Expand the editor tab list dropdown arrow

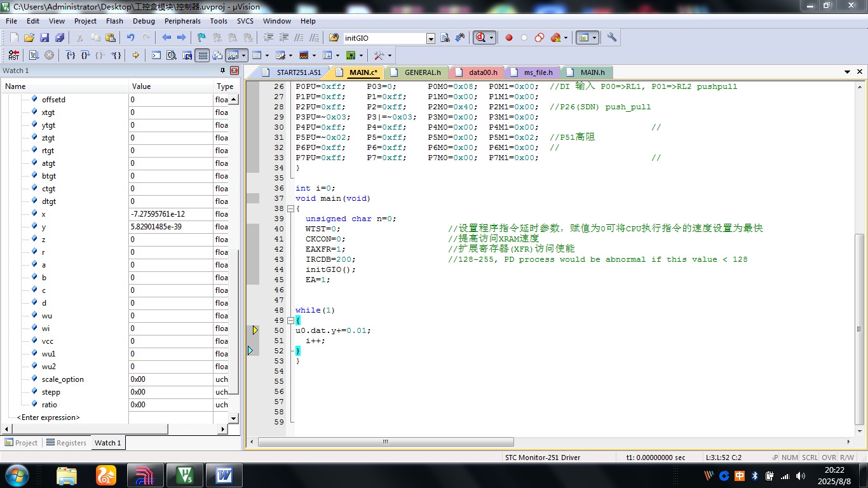(847, 72)
